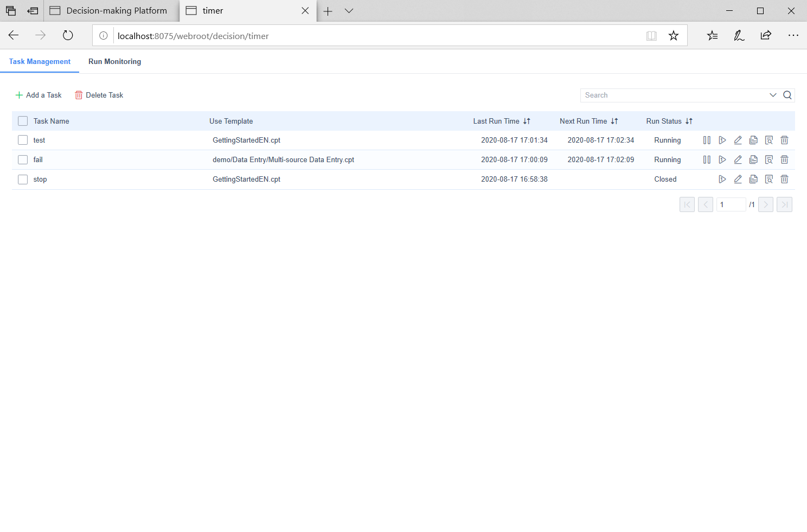Expand the search filter dropdown chevron

773,95
